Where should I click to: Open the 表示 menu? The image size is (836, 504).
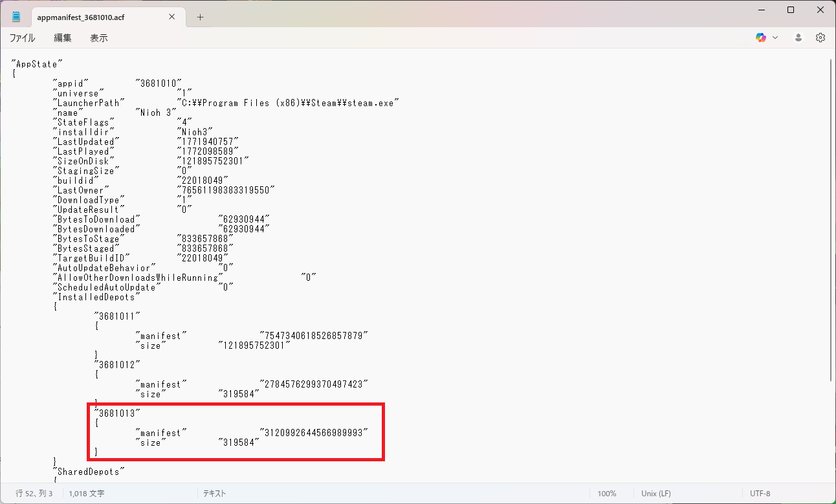tap(98, 38)
